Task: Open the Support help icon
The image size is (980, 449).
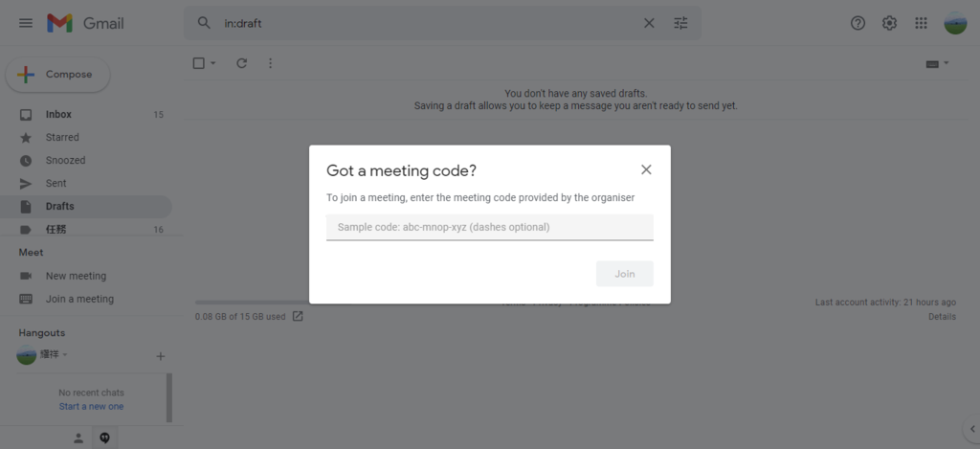Action: pos(857,23)
